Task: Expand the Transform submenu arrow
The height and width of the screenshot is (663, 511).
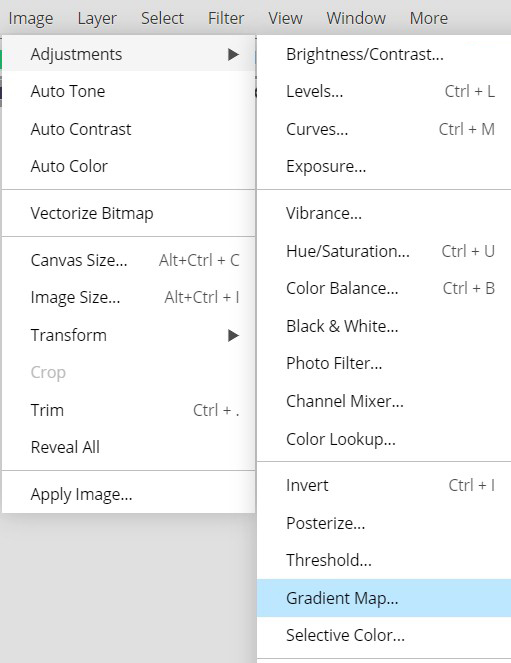Action: 233,335
